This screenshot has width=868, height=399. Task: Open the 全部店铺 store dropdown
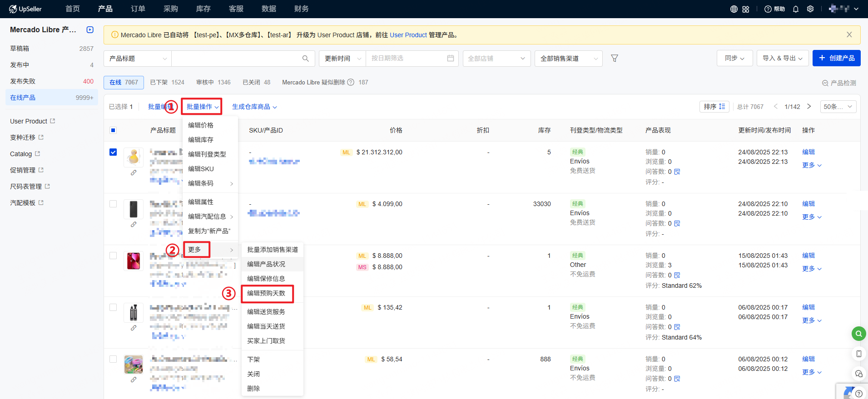coord(496,59)
